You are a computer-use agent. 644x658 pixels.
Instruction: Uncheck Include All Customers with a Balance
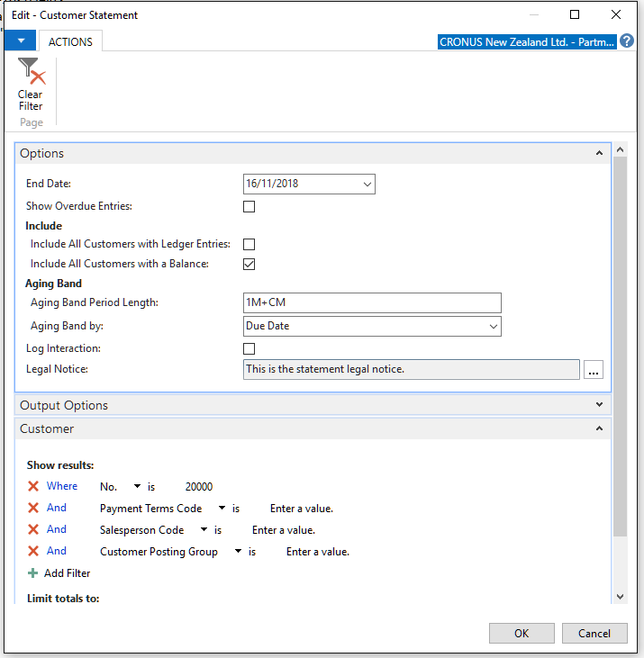tap(249, 264)
